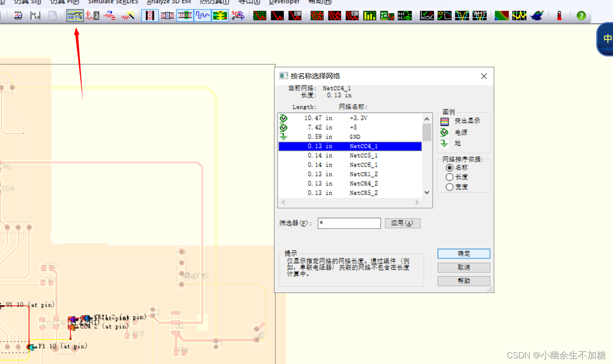The image size is (613, 364).
Task: Open the terminator wizard wand icon
Action: [x=128, y=15]
